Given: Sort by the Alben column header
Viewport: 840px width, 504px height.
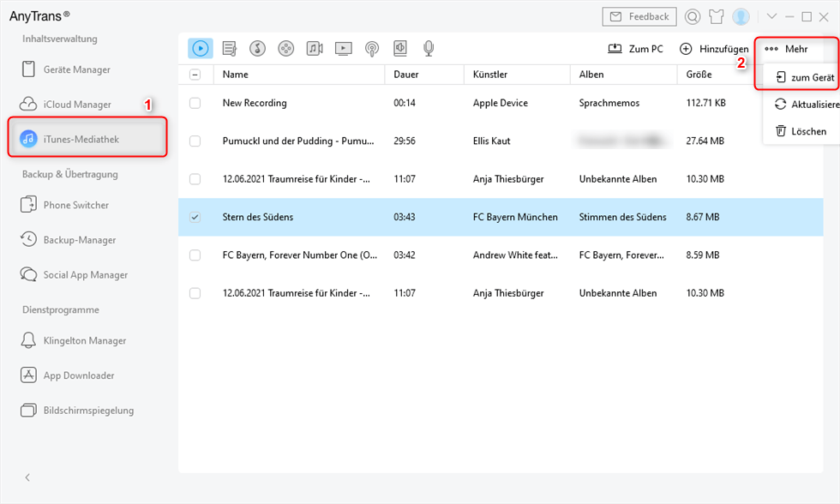Looking at the screenshot, I should [x=591, y=75].
